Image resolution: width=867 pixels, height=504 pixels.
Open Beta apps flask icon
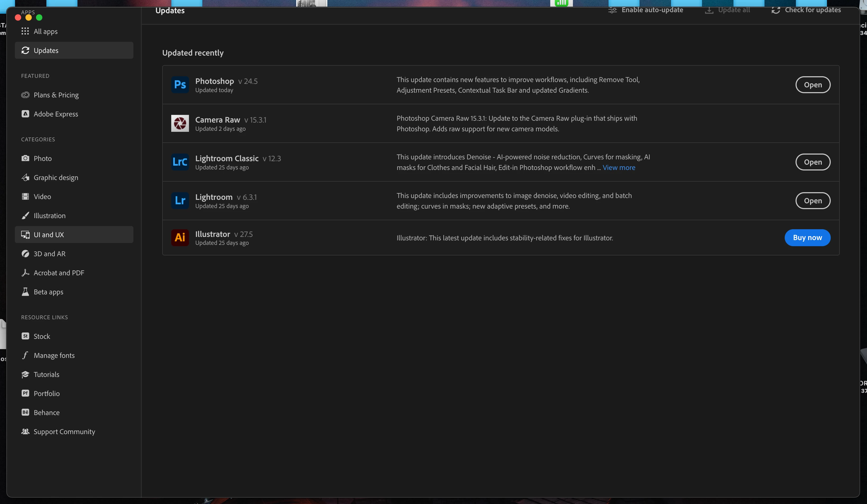(x=25, y=292)
